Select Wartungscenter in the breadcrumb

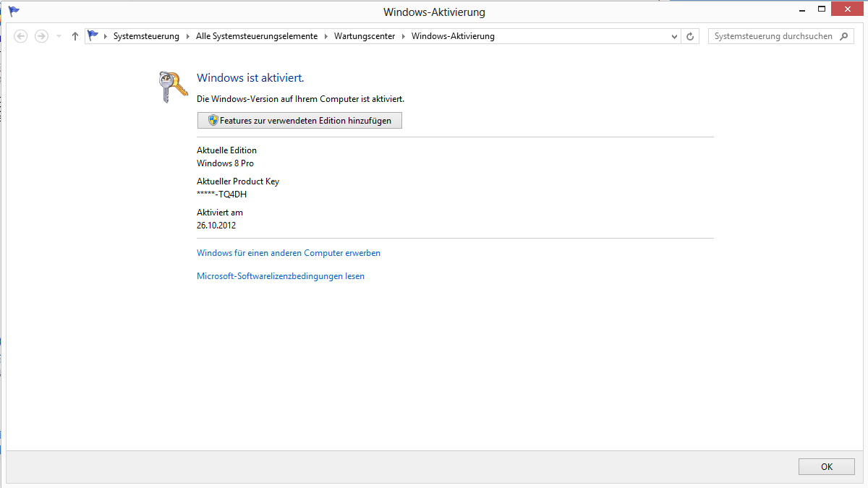click(365, 36)
